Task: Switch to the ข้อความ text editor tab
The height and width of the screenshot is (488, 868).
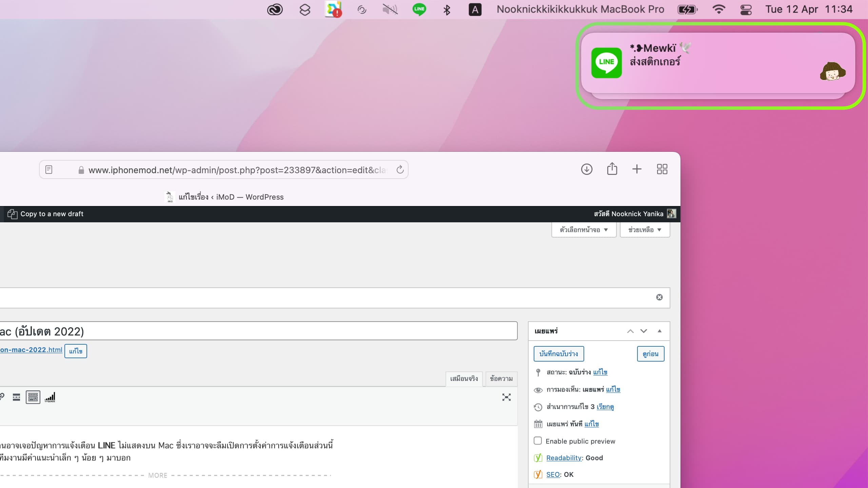Action: pyautogui.click(x=501, y=379)
